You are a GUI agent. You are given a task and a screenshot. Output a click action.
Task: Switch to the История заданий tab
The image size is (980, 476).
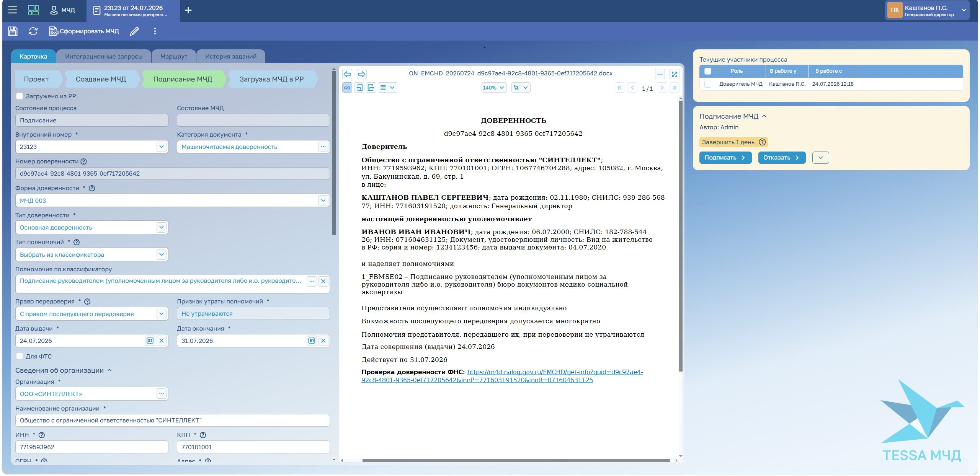point(231,57)
